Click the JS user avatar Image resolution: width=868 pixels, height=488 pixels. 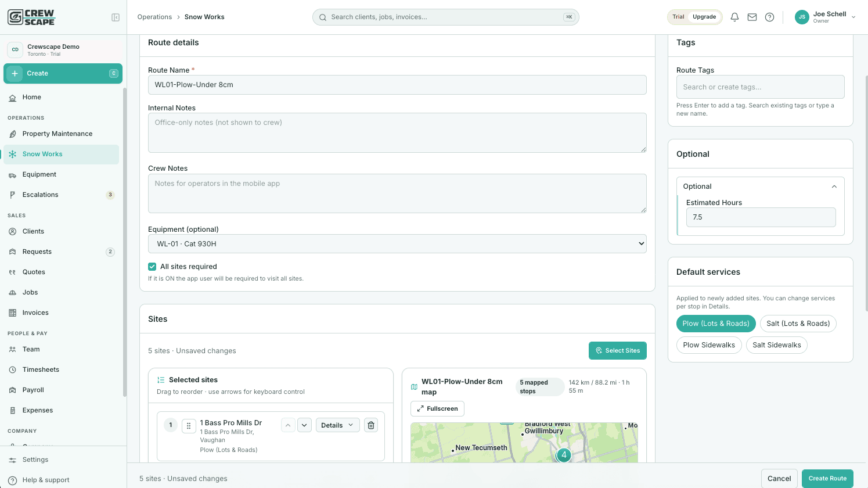click(802, 17)
